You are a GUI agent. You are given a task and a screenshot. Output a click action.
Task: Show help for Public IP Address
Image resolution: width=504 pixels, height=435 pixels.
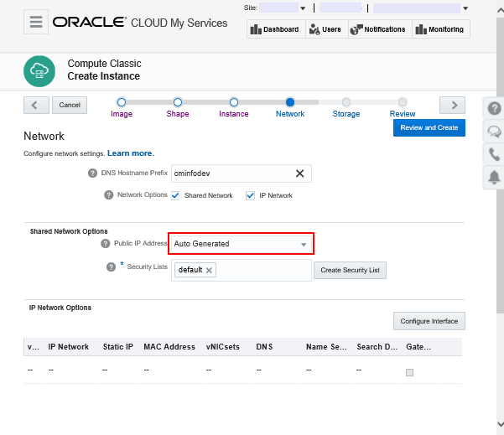click(x=105, y=244)
